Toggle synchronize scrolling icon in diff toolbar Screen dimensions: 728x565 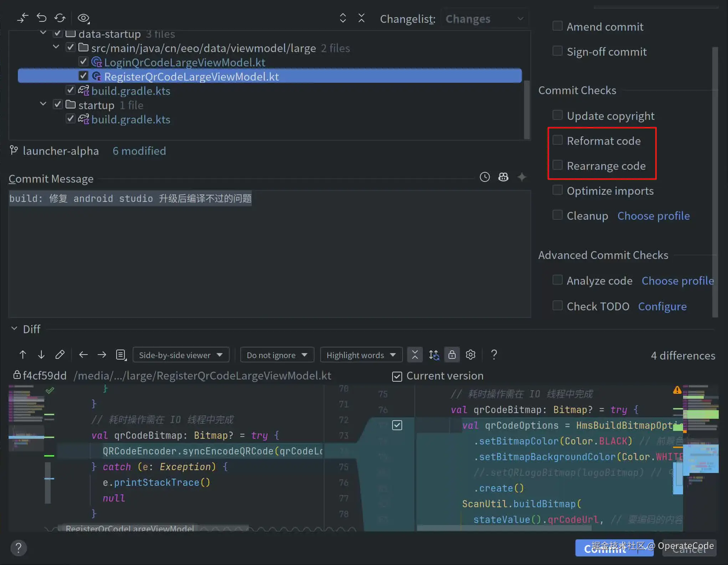[434, 355]
